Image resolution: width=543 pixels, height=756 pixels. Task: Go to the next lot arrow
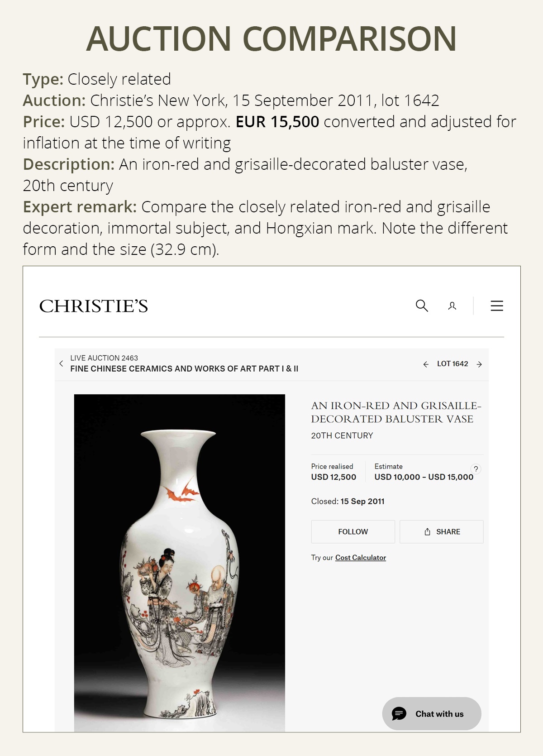pyautogui.click(x=479, y=364)
